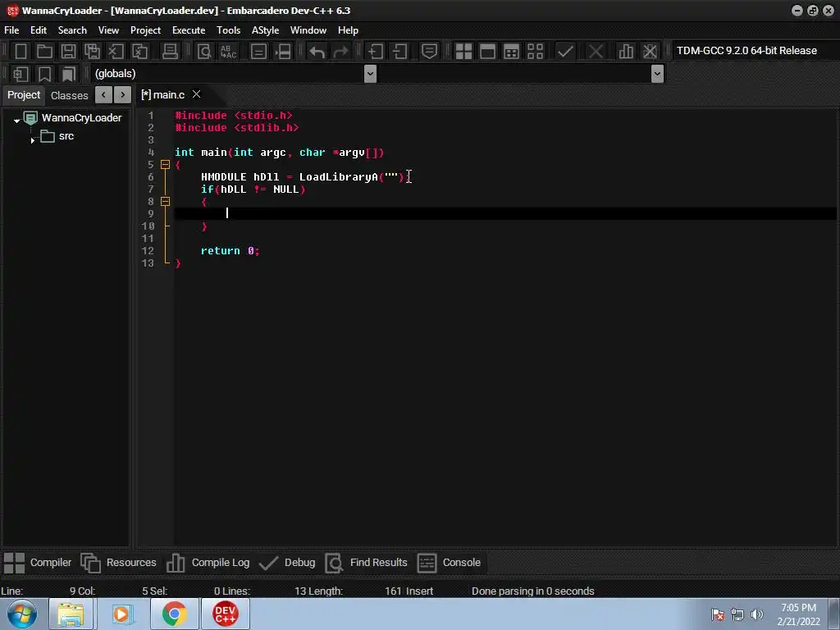Click the Stop Execution X icon
This screenshot has width=840, height=630.
tap(596, 52)
